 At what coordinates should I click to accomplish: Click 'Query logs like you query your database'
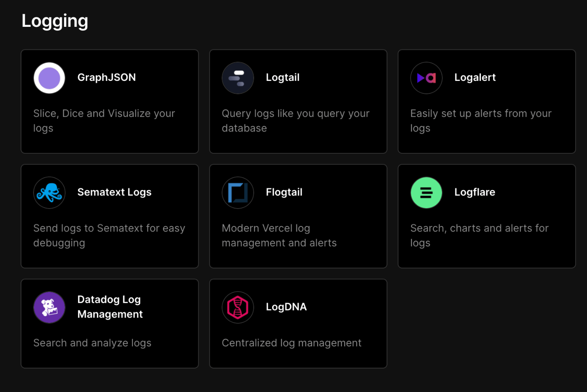(296, 121)
